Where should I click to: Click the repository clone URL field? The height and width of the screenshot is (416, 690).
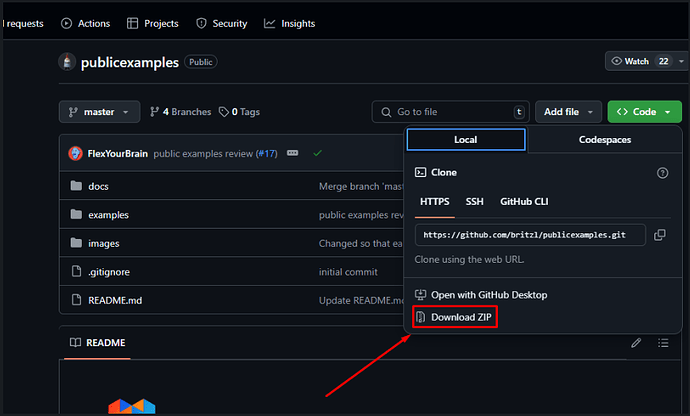pyautogui.click(x=530, y=235)
